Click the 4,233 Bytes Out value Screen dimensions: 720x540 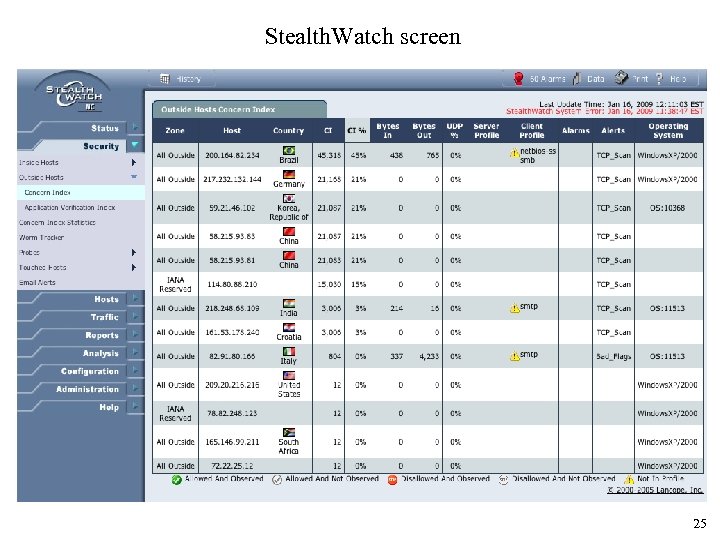point(429,356)
